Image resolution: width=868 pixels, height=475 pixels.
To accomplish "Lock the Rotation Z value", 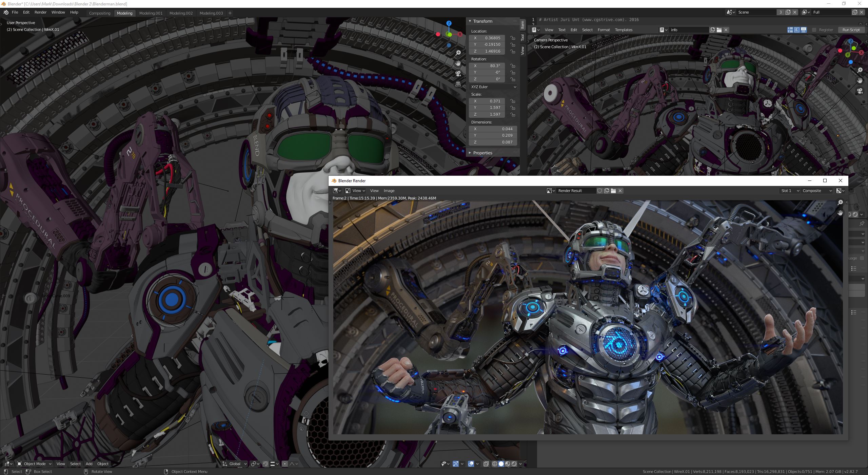I will 513,79.
